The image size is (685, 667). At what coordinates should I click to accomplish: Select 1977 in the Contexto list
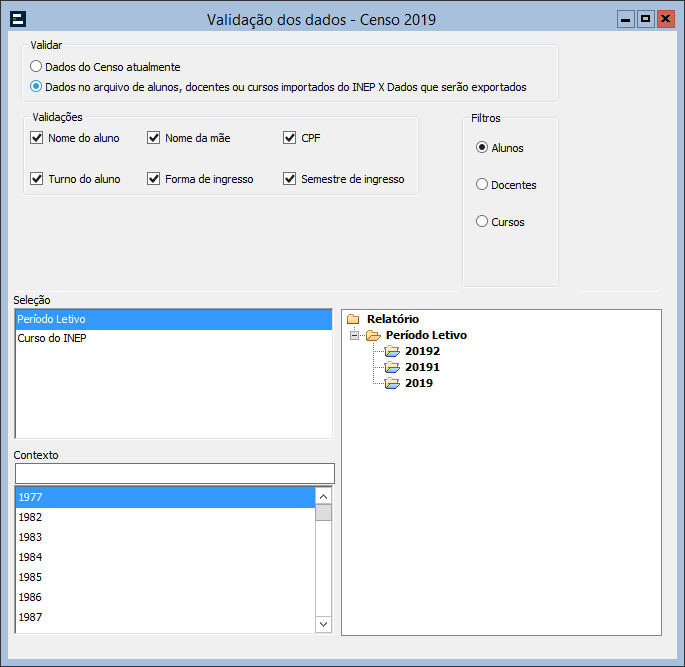coord(166,497)
